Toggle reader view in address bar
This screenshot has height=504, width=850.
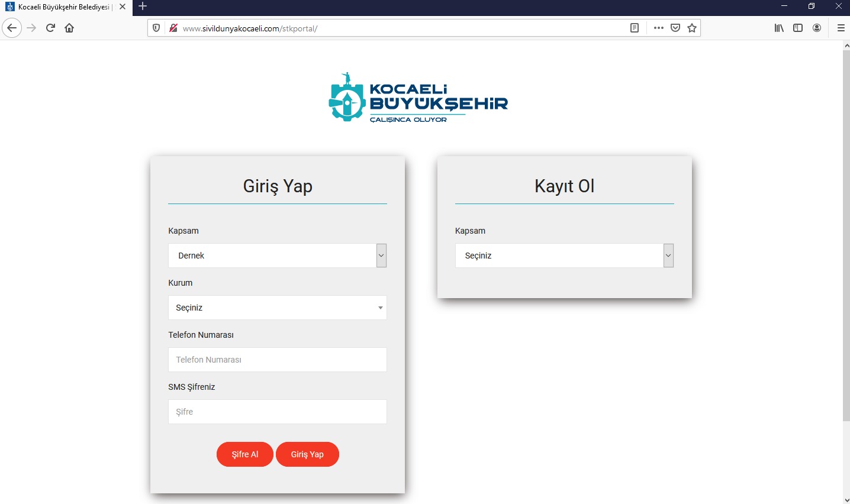pyautogui.click(x=635, y=28)
